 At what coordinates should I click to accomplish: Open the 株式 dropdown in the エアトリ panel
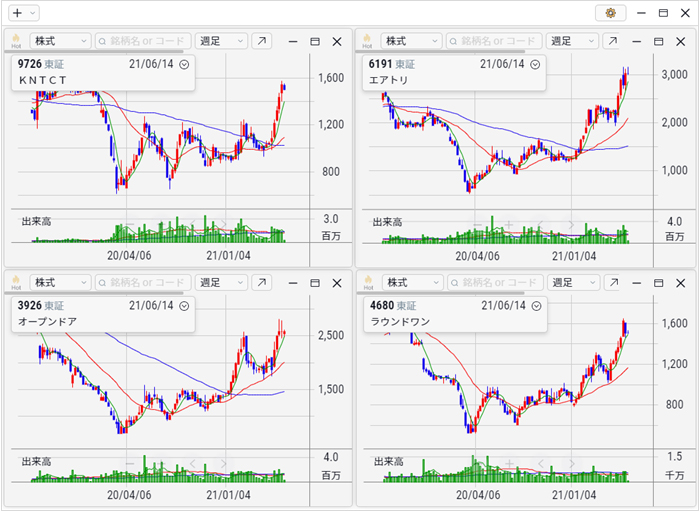[x=411, y=41]
